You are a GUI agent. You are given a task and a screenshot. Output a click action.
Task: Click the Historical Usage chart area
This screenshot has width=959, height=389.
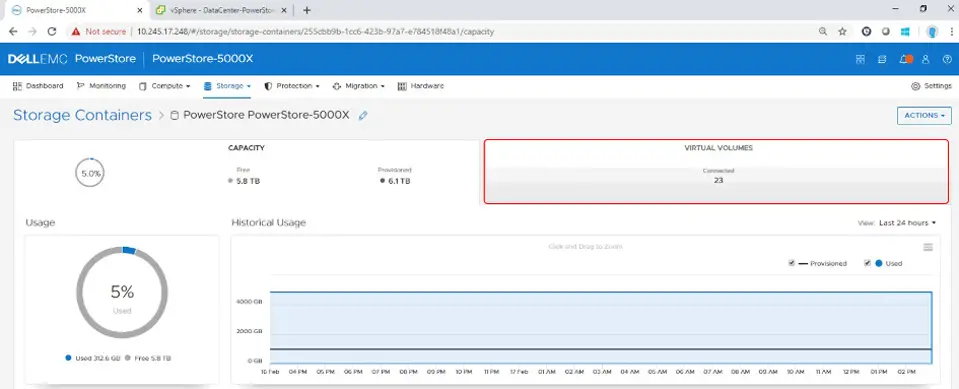pos(601,327)
